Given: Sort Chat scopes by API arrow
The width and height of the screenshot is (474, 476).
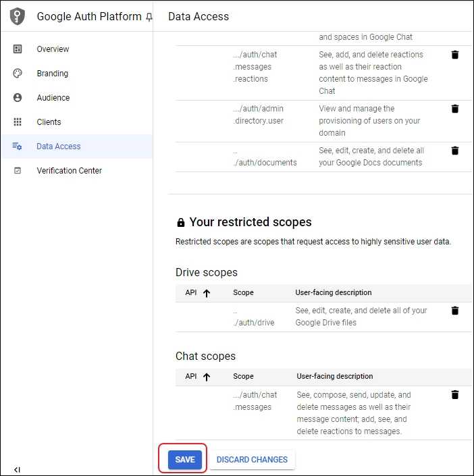Looking at the screenshot, I should (207, 377).
